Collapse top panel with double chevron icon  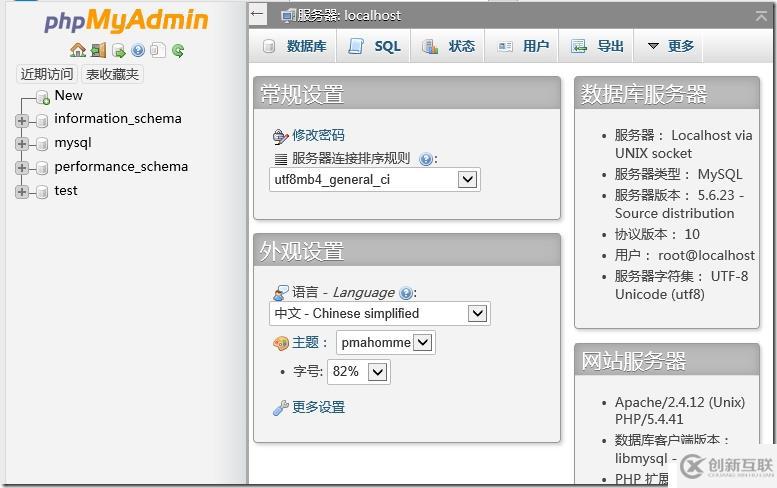[761, 16]
